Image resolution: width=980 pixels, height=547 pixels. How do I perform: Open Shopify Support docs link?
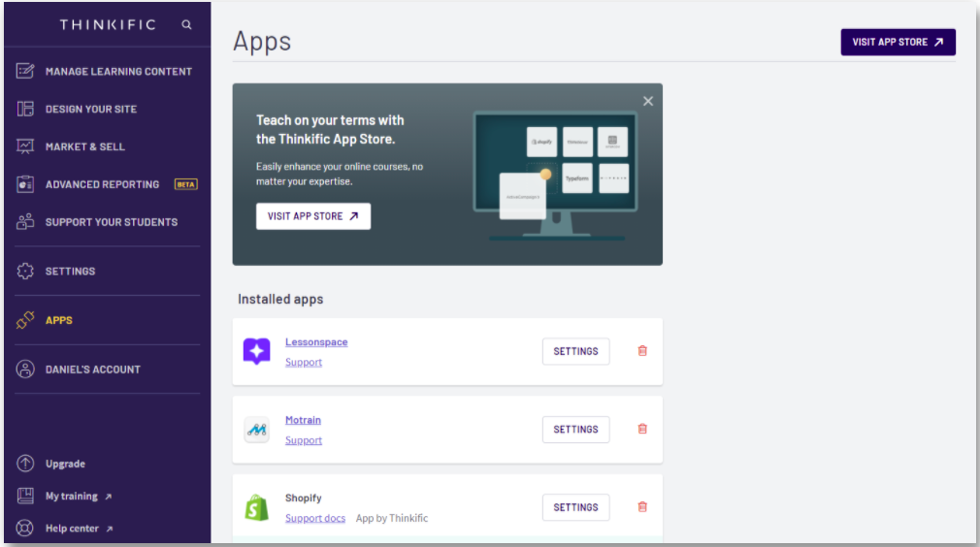click(315, 518)
